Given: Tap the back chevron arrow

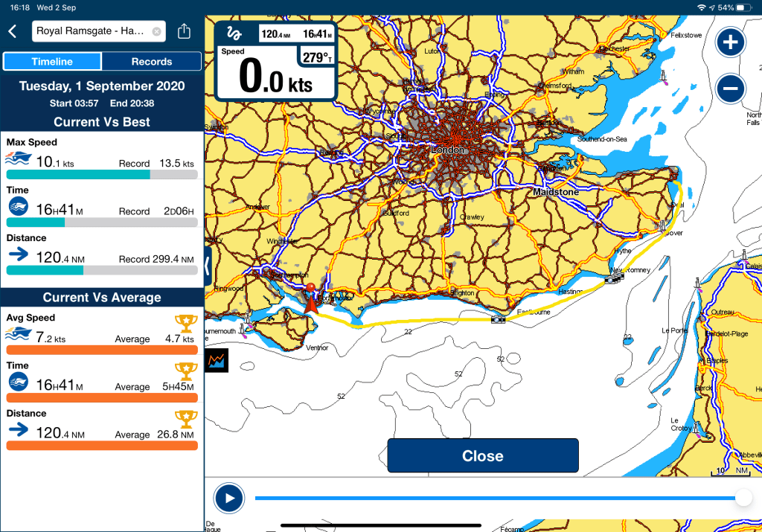Looking at the screenshot, I should pyautogui.click(x=12, y=31).
